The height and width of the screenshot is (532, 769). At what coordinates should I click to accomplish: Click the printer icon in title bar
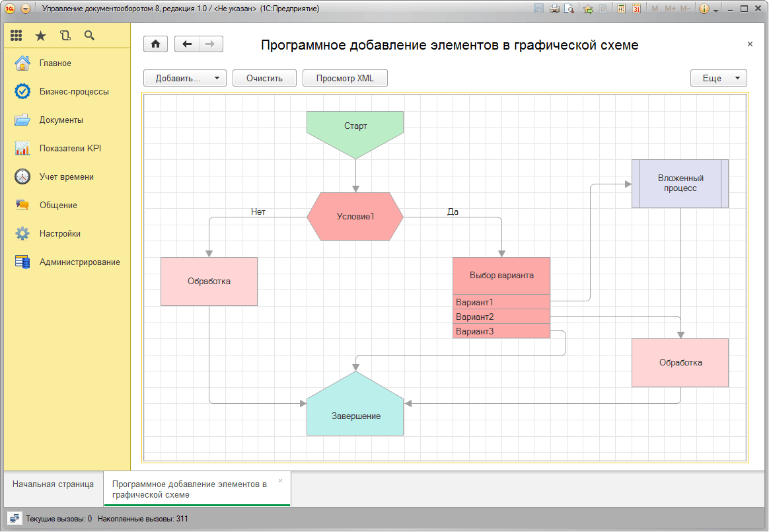[x=554, y=9]
